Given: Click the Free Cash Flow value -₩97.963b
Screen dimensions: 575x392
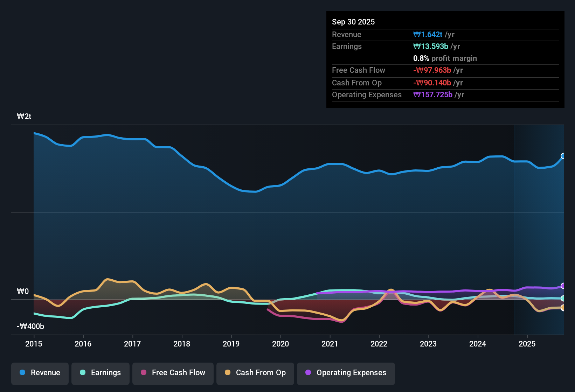Looking at the screenshot, I should pyautogui.click(x=432, y=70).
